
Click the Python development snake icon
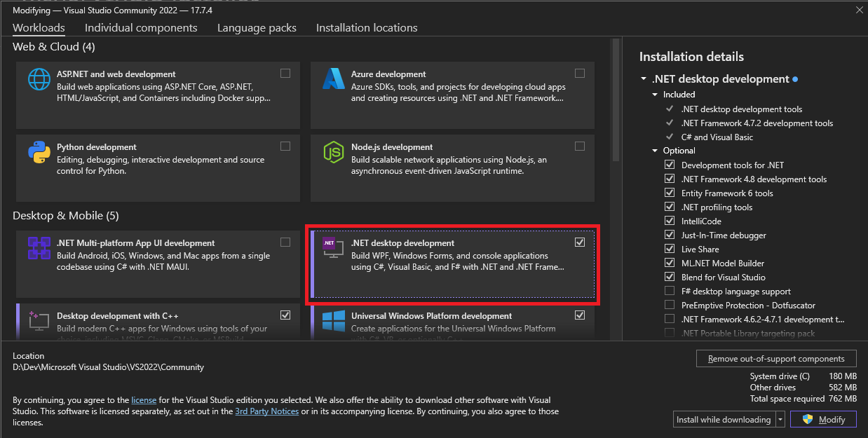tap(39, 152)
